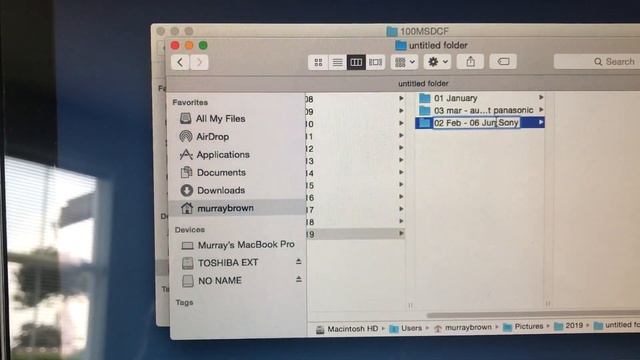Image resolution: width=640 pixels, height=360 pixels.
Task: Expand the panasonic folder arrow
Action: (x=541, y=110)
